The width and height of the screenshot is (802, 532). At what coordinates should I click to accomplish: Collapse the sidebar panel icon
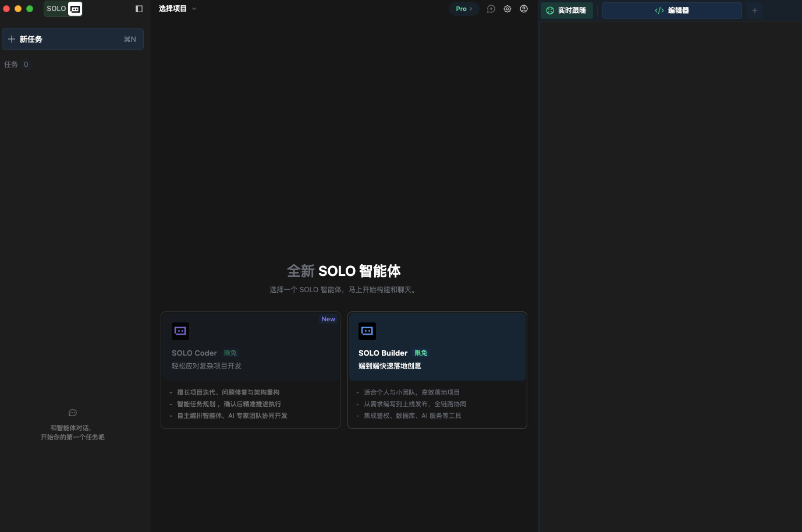click(x=139, y=9)
